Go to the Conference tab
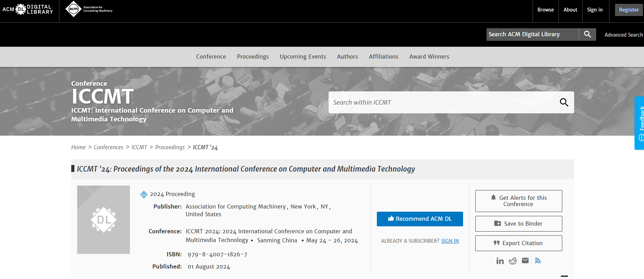This screenshot has height=279, width=644. pyautogui.click(x=211, y=56)
